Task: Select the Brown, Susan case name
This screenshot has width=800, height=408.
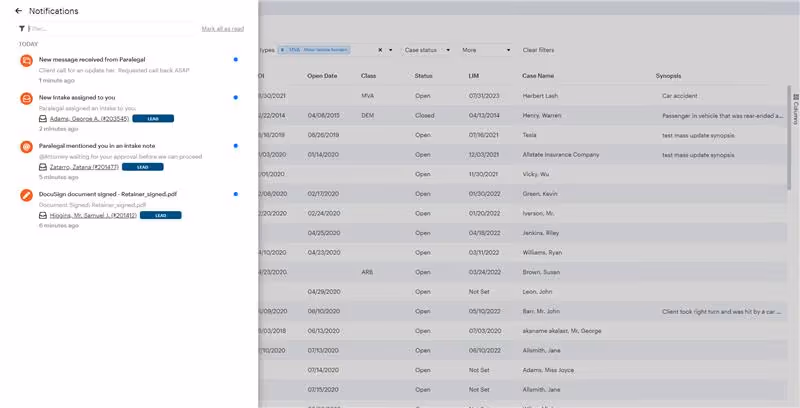Action: [x=541, y=272]
